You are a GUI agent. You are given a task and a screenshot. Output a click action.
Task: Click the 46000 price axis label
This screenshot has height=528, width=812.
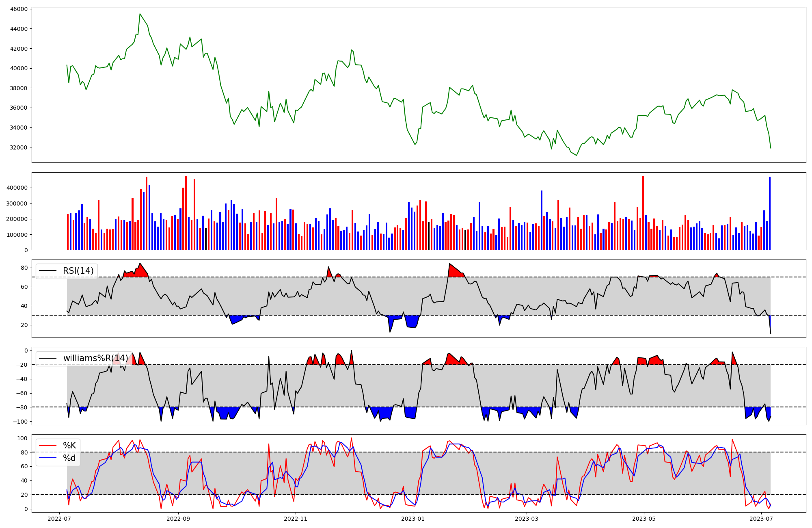click(18, 9)
